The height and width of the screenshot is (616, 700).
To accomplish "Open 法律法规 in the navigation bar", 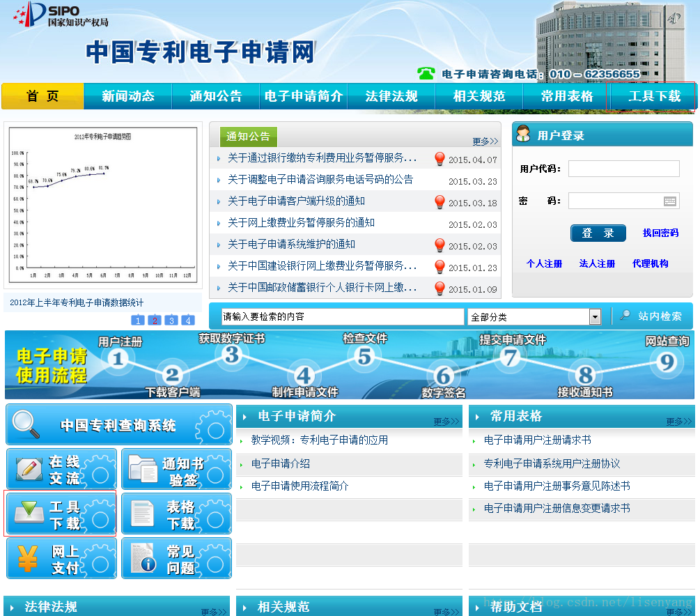I will [x=391, y=96].
